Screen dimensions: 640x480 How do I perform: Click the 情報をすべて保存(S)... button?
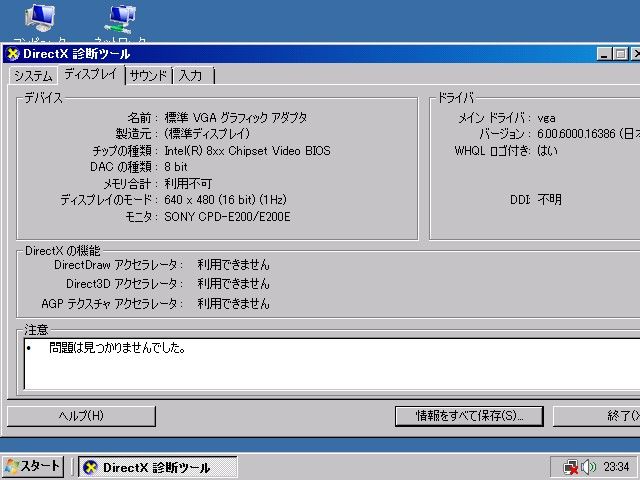(x=469, y=416)
